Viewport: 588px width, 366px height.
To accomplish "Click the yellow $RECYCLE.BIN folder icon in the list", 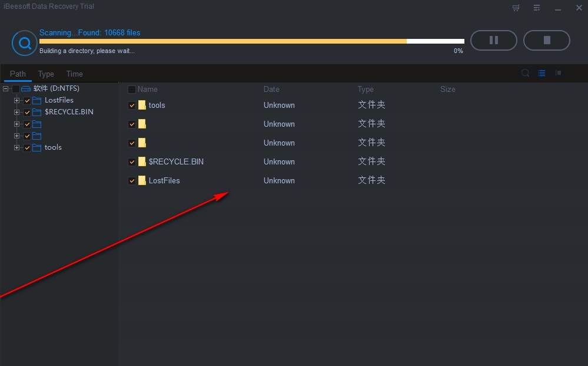I will [x=142, y=162].
